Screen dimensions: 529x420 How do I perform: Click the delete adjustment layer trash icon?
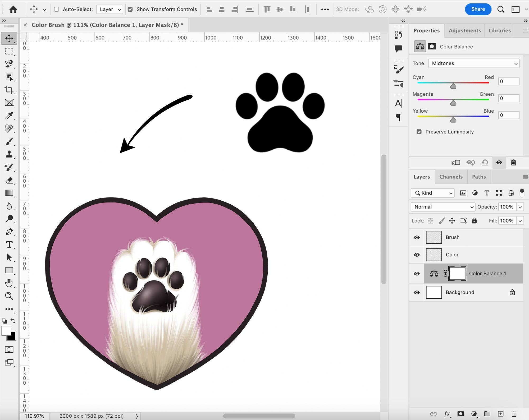(x=513, y=163)
